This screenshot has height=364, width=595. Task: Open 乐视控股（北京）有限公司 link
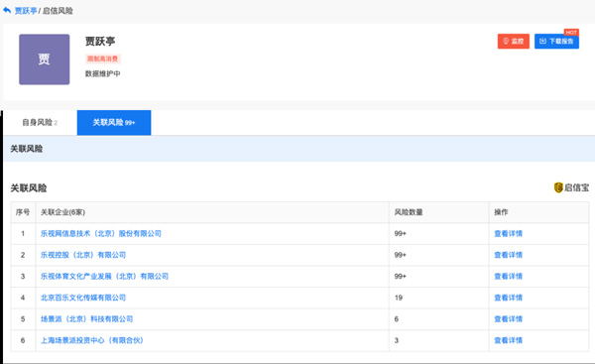coord(83,255)
